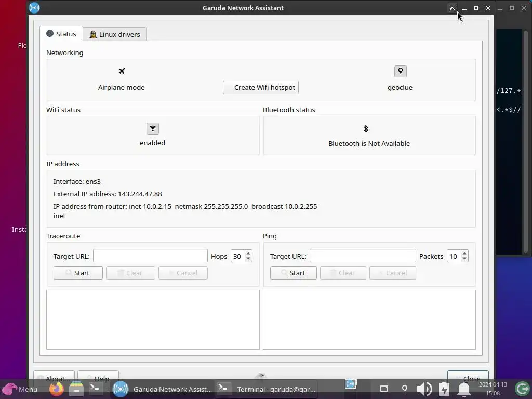Click the taskbar clock showing 15:08
The image size is (532, 399).
coord(493,389)
